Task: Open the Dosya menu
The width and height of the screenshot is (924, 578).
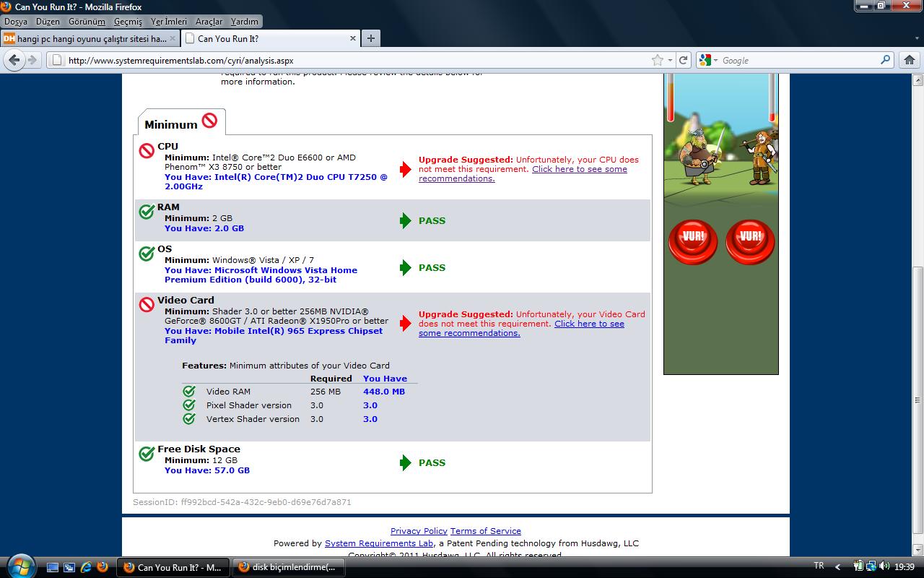Action: (x=16, y=22)
